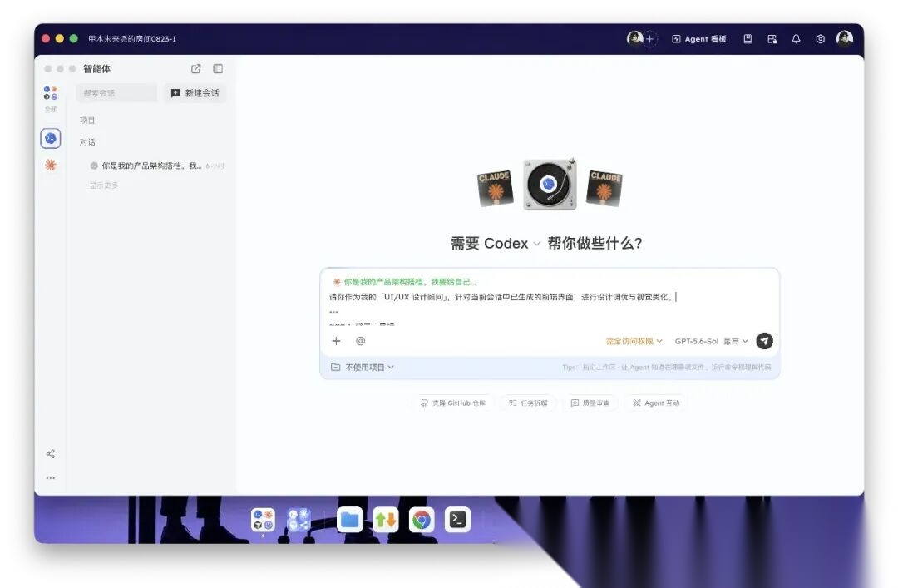
Task: Open Chrome from the dock
Action: point(422,520)
